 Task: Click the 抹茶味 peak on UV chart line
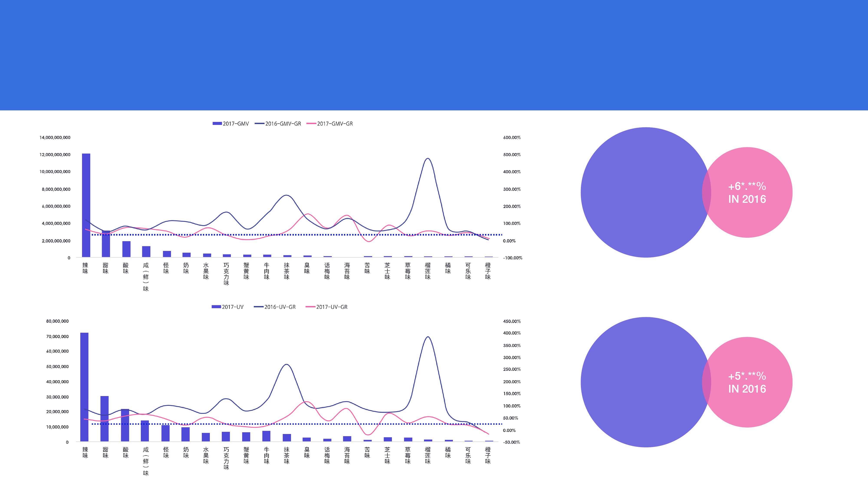coord(286,364)
